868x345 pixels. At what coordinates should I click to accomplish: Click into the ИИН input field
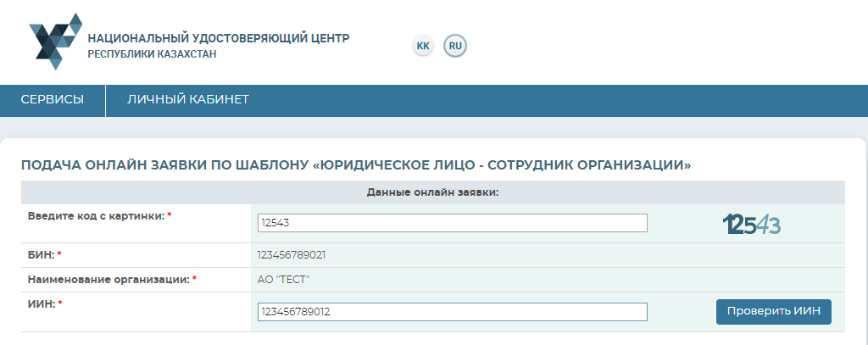(x=452, y=312)
